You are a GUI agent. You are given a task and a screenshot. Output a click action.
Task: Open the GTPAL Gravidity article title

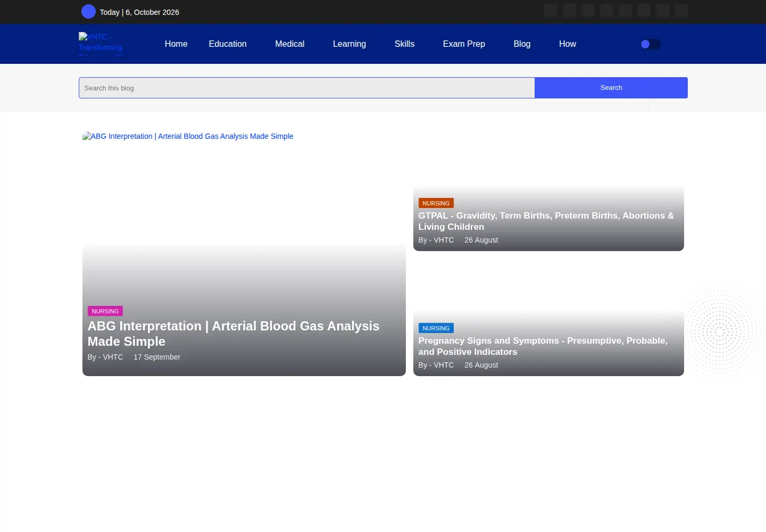point(546,221)
